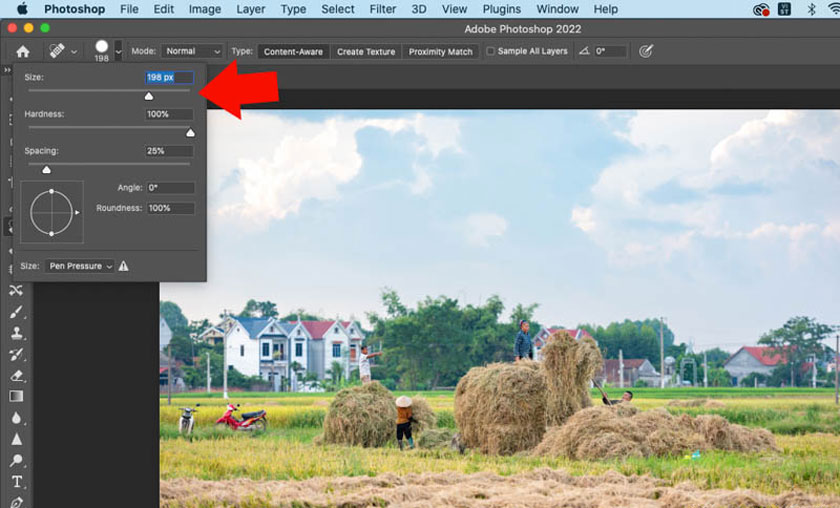
Task: Select the Gradient tool
Action: tap(16, 397)
